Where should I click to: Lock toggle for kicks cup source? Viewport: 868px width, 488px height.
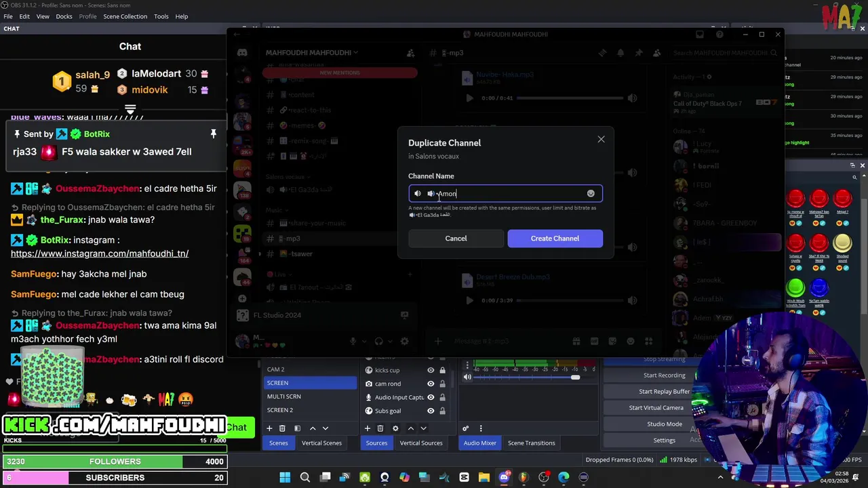tap(442, 370)
